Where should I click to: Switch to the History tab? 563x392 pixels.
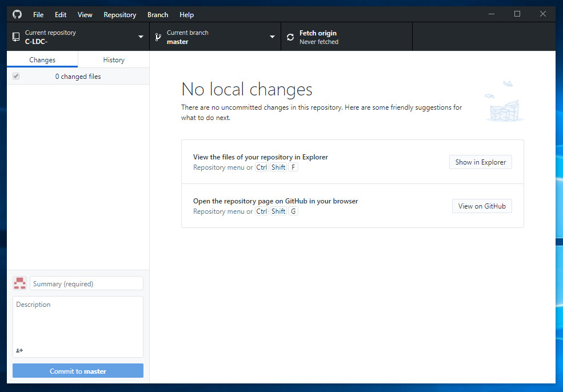pyautogui.click(x=114, y=59)
